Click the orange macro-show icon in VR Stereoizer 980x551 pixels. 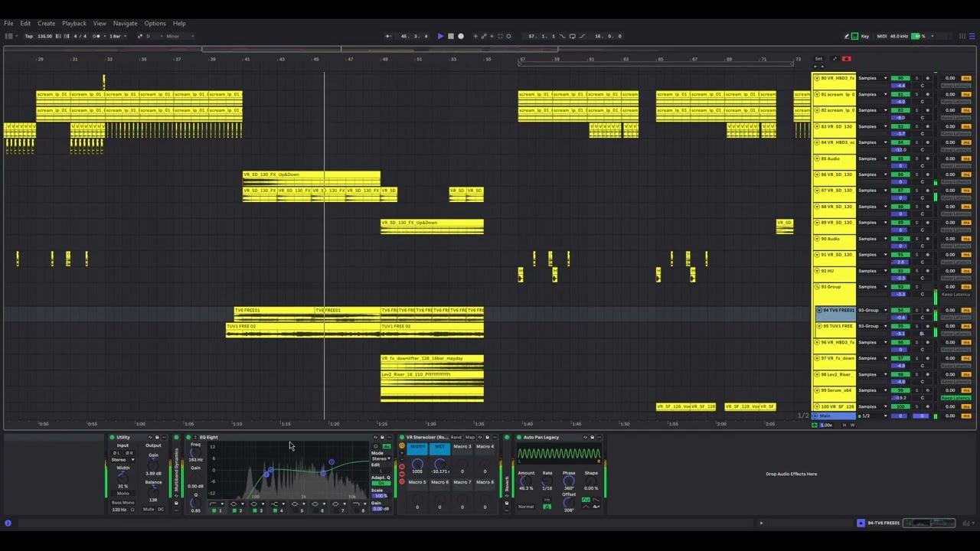(x=402, y=445)
